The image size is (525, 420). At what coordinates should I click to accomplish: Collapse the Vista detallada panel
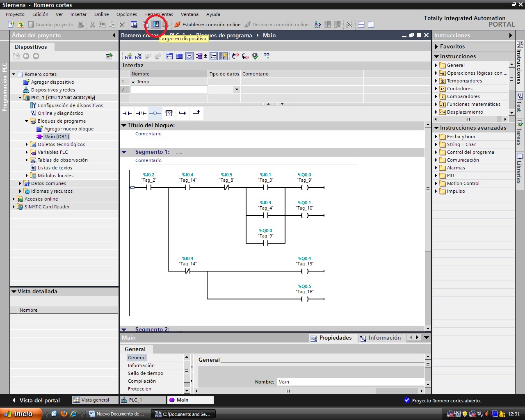(14, 292)
